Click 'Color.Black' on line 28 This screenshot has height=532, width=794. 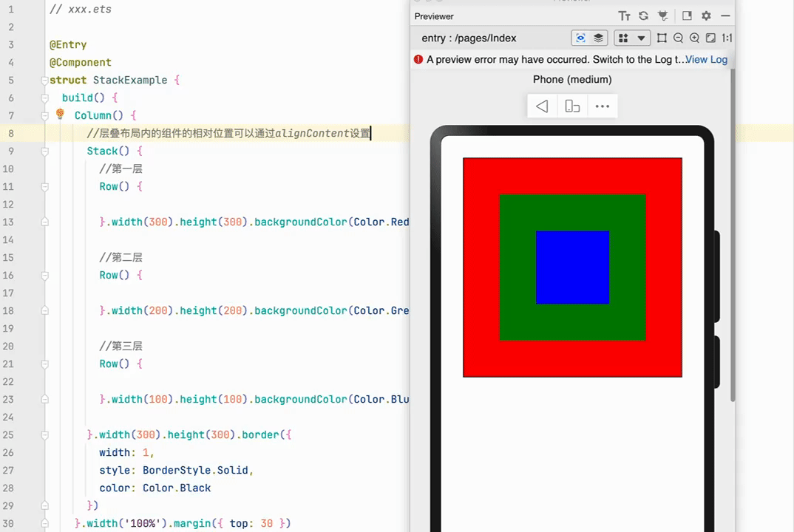pyautogui.click(x=177, y=488)
